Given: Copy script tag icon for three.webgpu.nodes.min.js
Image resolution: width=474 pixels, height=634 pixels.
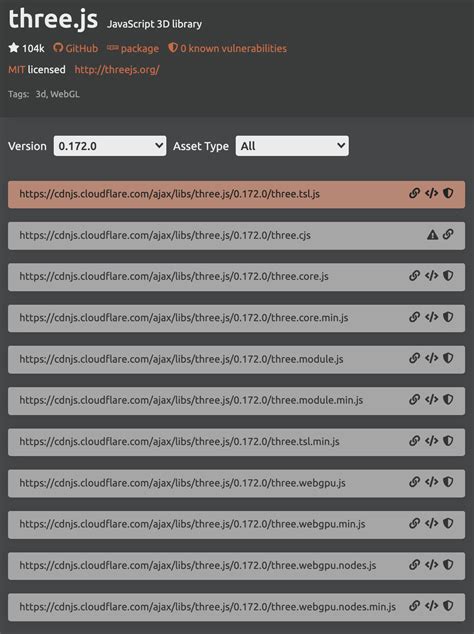Looking at the screenshot, I should point(431,606).
